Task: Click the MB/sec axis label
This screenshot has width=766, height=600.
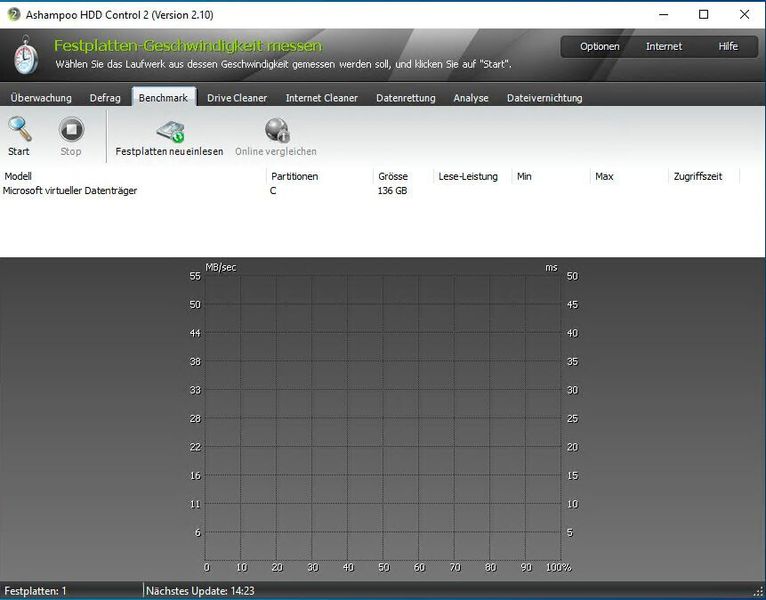Action: coord(221,267)
